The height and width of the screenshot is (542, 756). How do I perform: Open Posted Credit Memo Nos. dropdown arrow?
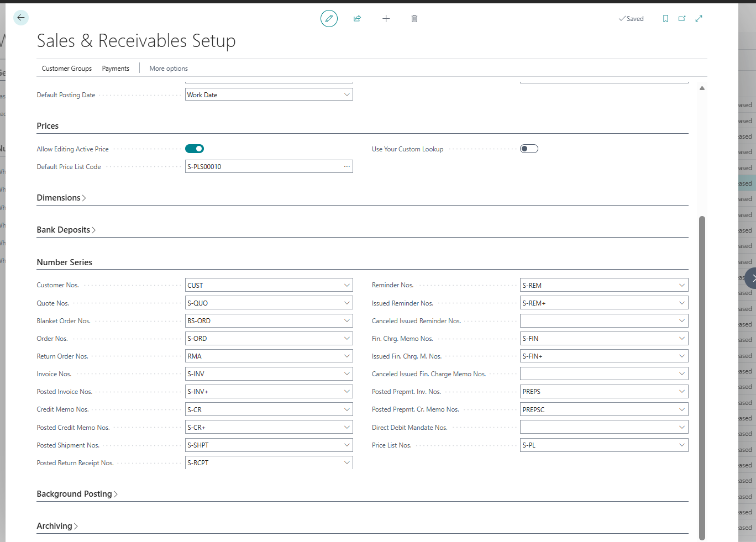pyautogui.click(x=347, y=427)
